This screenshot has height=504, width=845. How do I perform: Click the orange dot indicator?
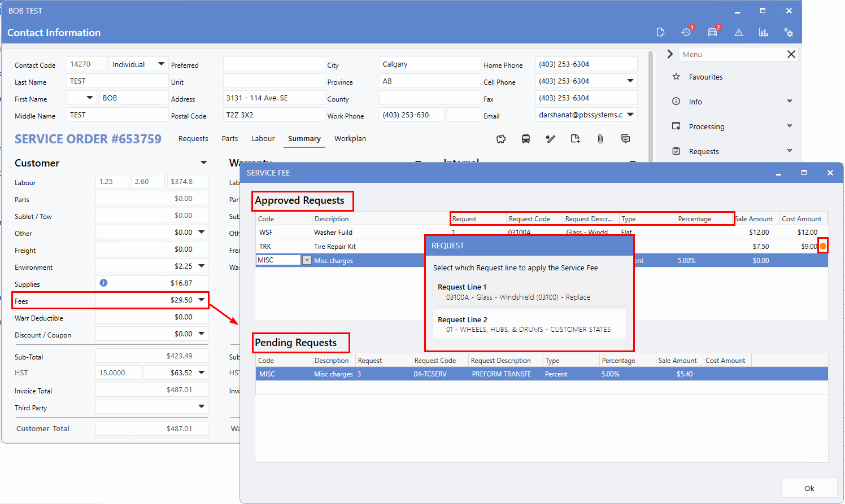point(823,246)
